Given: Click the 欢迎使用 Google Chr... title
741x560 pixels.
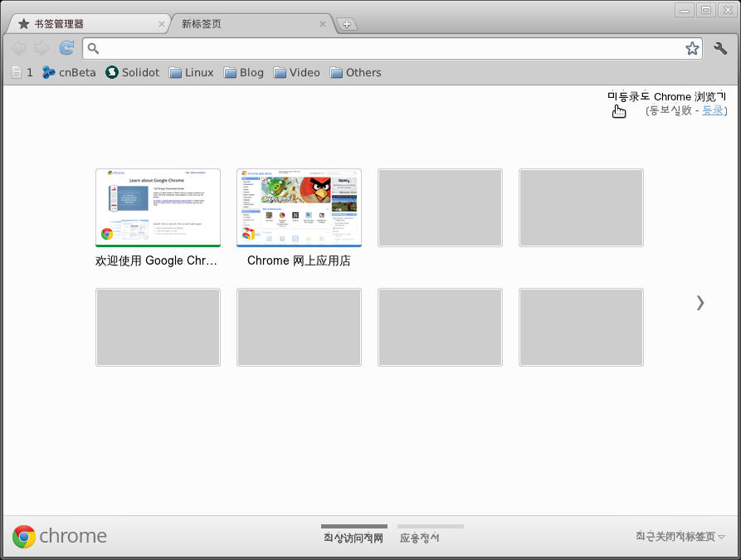Looking at the screenshot, I should pos(157,261).
